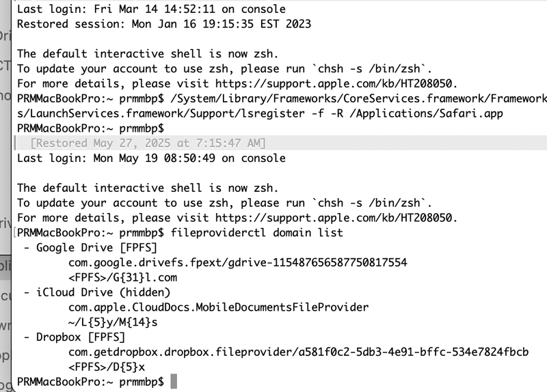
Task: Click the com.apple.CloudDocs.MobileDocumentsFileProvider identifier
Action: point(218,307)
